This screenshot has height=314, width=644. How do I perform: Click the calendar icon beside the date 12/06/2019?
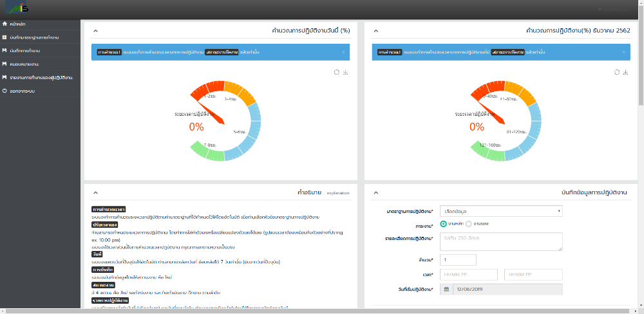pos(446,290)
